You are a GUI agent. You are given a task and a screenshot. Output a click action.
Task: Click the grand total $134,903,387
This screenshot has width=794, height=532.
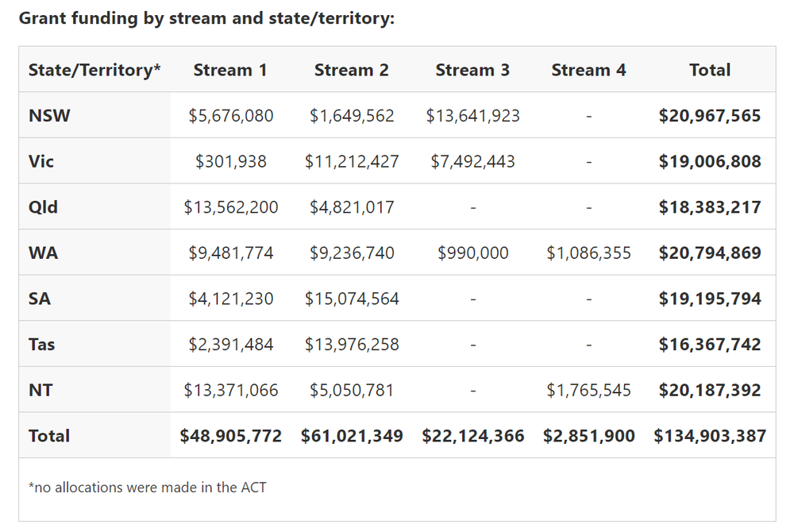click(x=710, y=436)
